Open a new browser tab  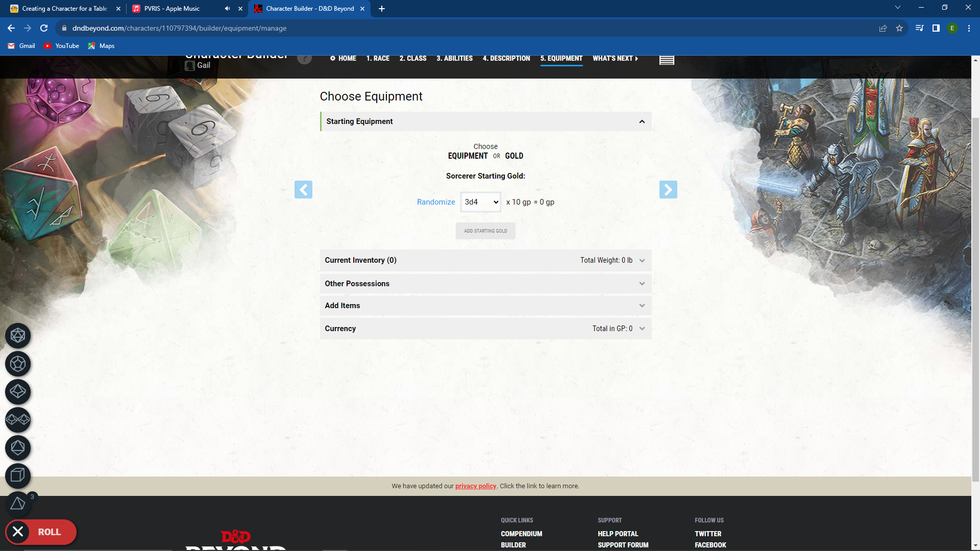click(x=382, y=9)
